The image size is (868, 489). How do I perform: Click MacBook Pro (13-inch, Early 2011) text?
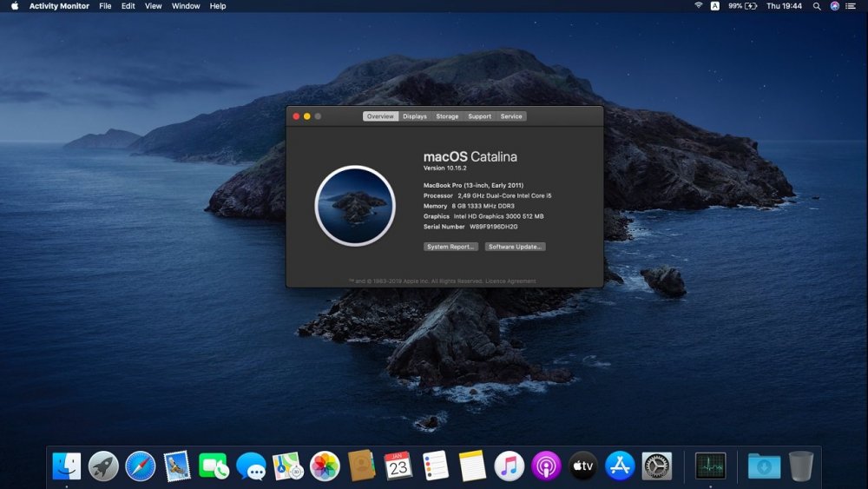tap(473, 186)
